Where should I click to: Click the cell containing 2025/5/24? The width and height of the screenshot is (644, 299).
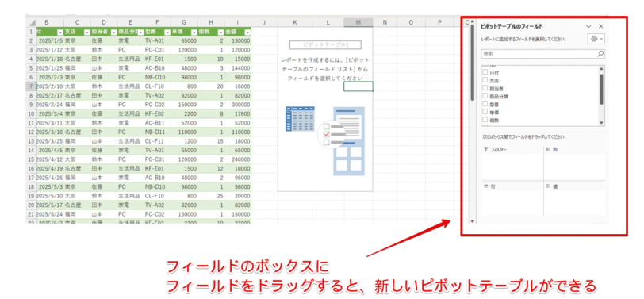click(x=50, y=215)
